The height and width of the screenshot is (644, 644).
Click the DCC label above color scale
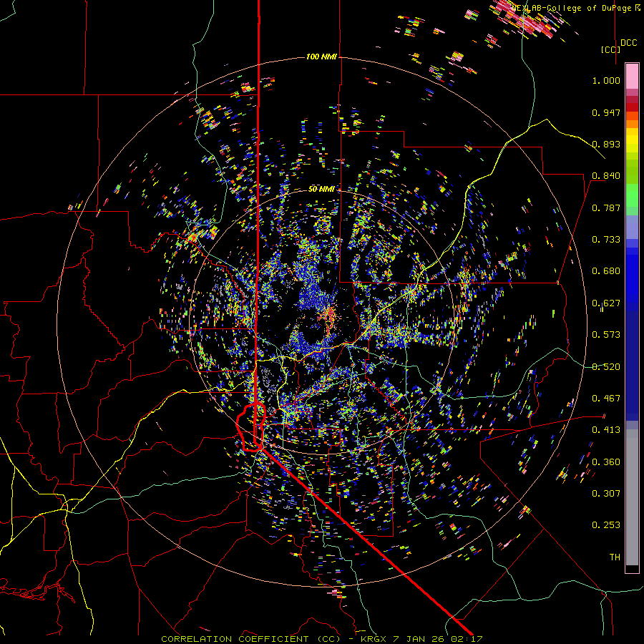point(628,43)
